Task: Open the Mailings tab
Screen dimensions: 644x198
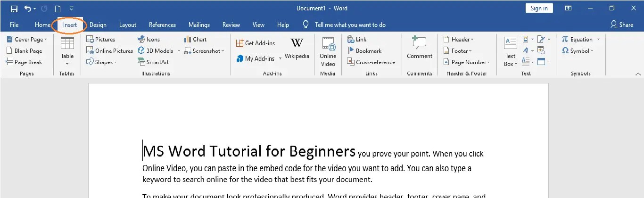Action: (199, 25)
